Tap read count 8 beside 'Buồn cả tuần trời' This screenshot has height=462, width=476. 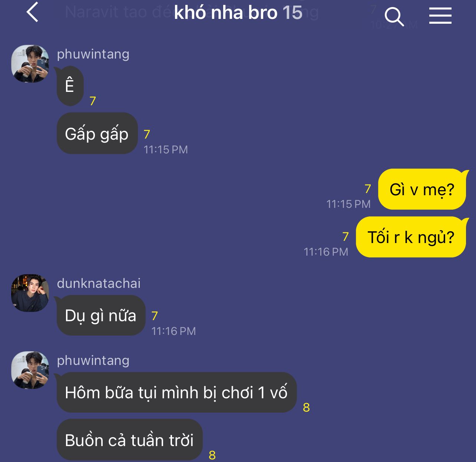coord(212,455)
